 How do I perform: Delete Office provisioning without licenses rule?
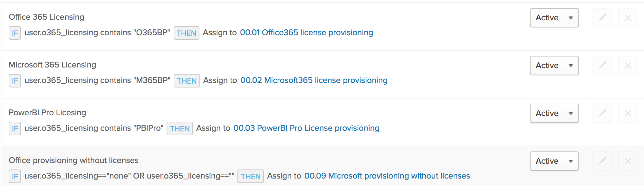click(x=628, y=161)
